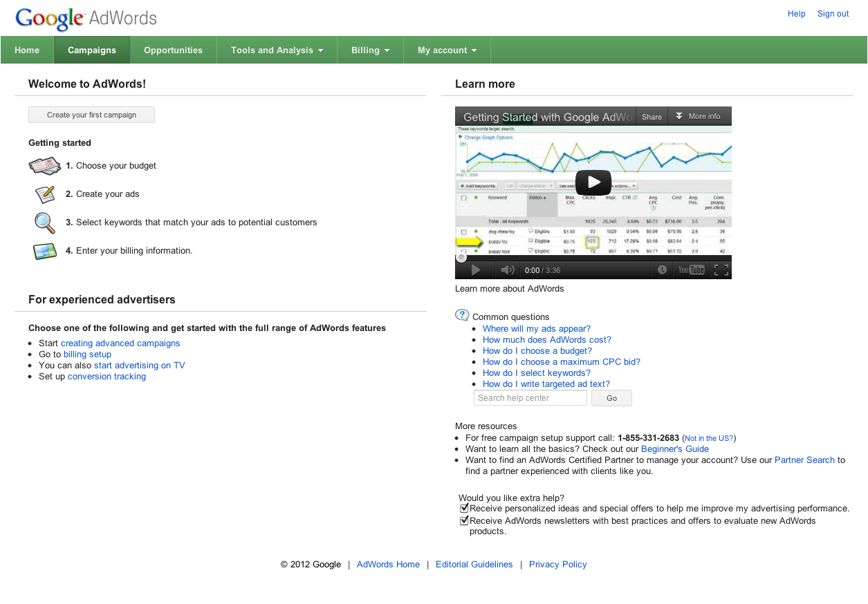This screenshot has width=868, height=604.
Task: Expand More info on the video
Action: point(699,116)
